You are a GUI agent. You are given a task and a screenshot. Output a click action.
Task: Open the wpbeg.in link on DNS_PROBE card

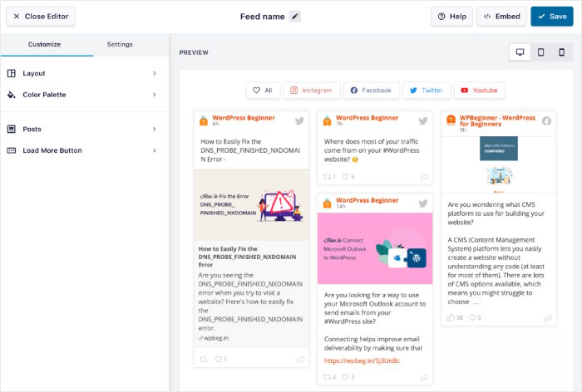[214, 338]
